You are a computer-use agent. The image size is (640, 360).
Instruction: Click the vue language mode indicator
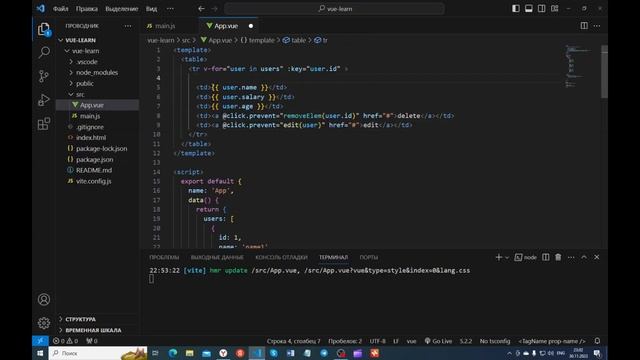pyautogui.click(x=411, y=341)
